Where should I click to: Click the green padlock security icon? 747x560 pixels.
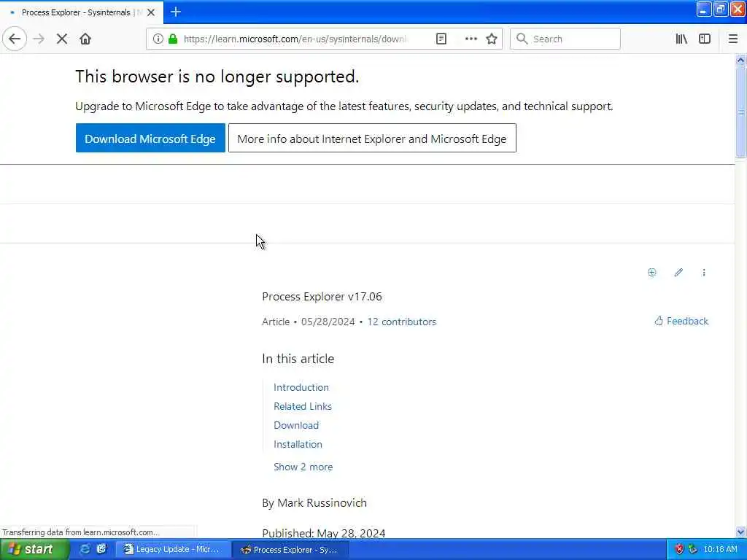[x=173, y=39]
